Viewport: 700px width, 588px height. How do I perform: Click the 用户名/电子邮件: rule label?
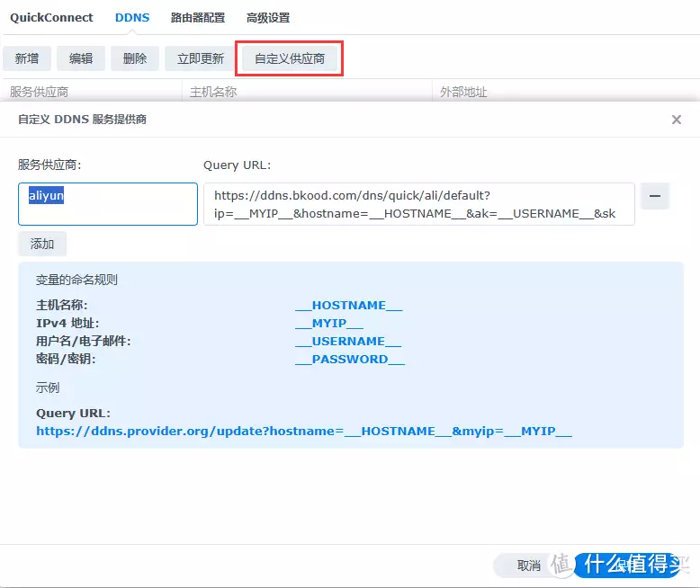click(83, 341)
